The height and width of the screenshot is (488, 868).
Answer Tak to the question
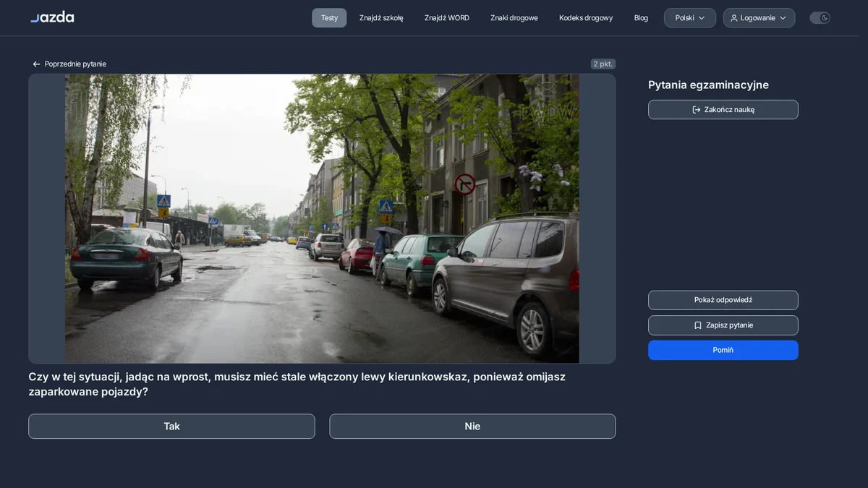tap(171, 427)
